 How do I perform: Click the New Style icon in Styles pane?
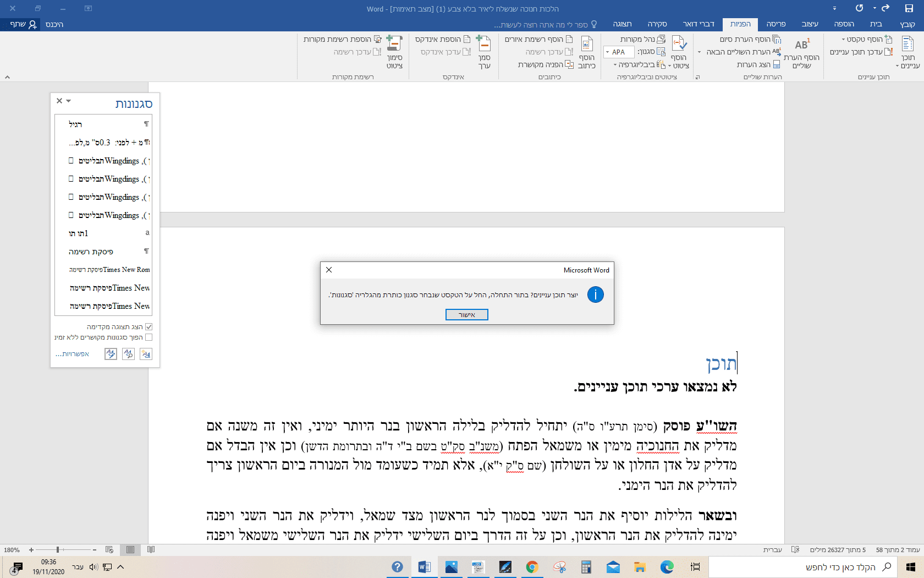[x=146, y=354]
